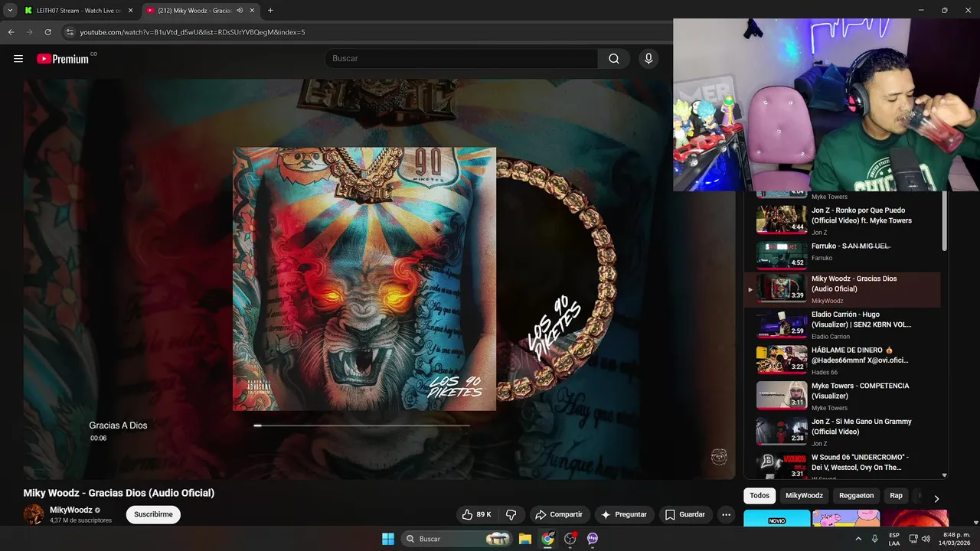The image size is (980, 551).
Task: View site information icon in address bar
Action: (70, 32)
